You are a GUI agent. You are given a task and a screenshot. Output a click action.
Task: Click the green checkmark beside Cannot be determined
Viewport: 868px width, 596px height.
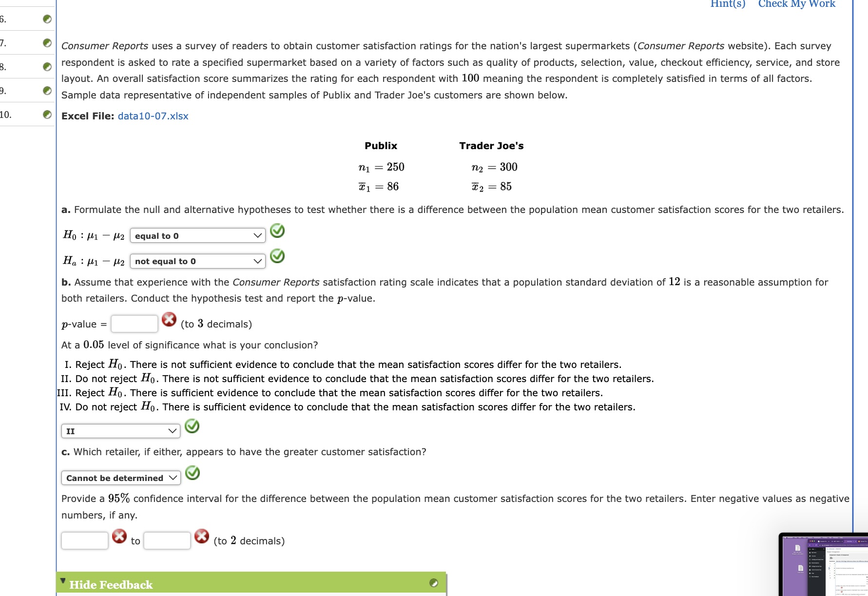pyautogui.click(x=192, y=473)
